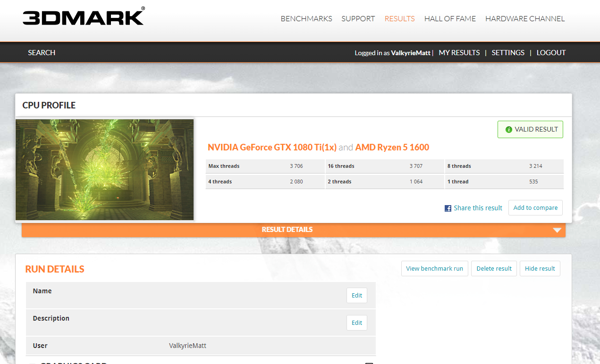Open My Results
Screen dimensions: 600x364
[459, 53]
